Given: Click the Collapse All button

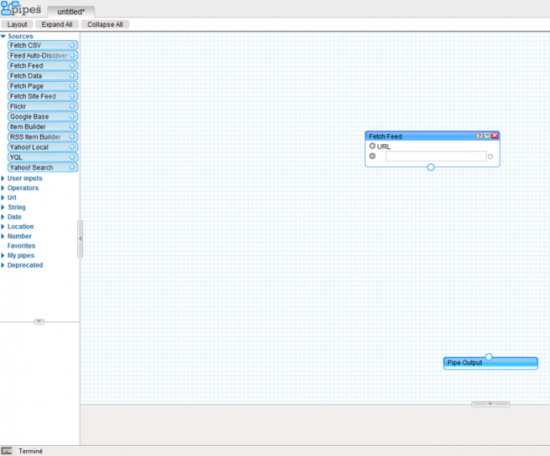Looking at the screenshot, I should point(105,24).
